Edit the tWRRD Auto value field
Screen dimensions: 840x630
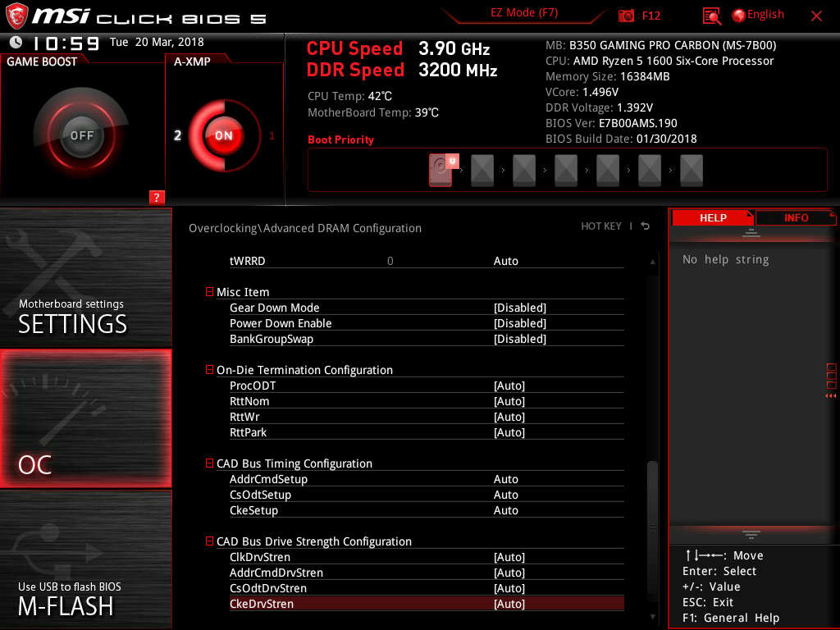pos(505,261)
